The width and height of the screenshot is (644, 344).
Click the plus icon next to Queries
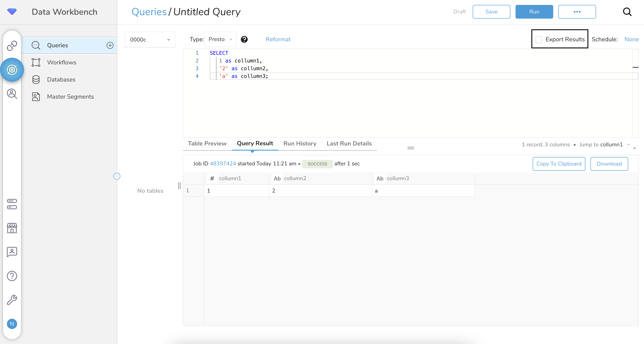click(x=110, y=45)
